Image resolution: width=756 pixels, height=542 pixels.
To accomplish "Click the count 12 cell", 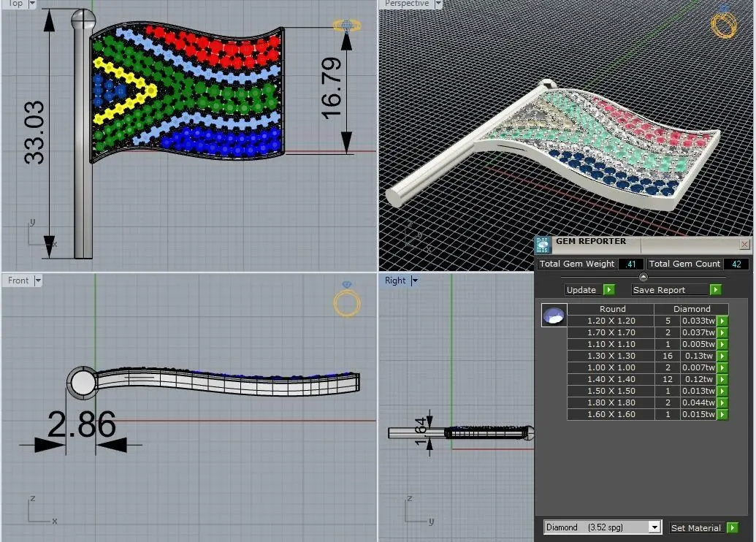I will 668,379.
